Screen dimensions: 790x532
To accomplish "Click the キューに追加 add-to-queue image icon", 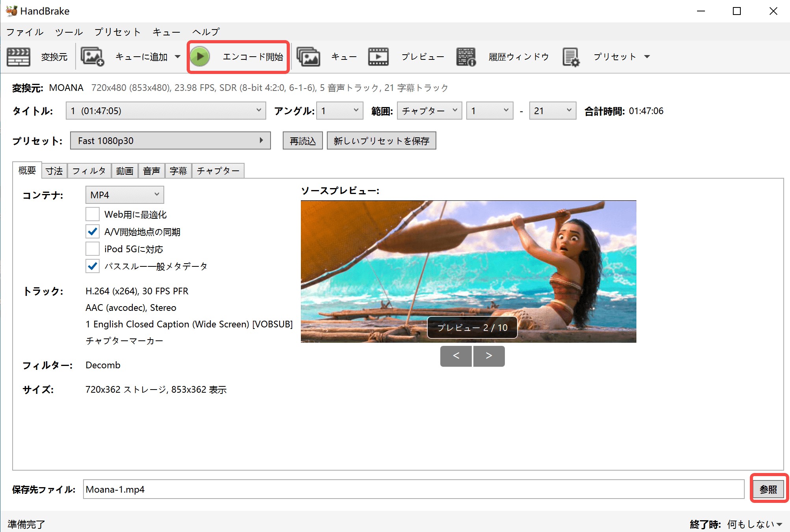I will click(x=92, y=57).
